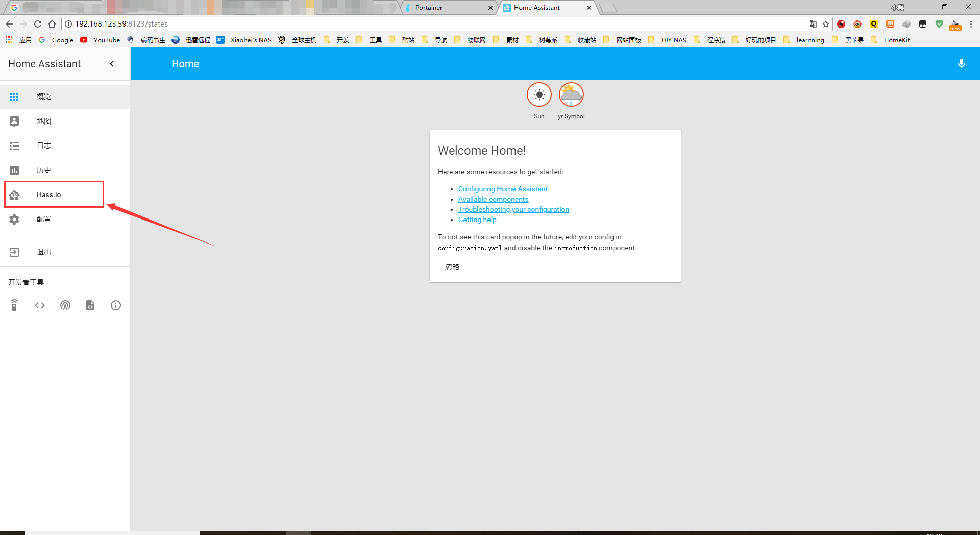Viewport: 980px width, 535px height.
Task: Open 配置 settings in the sidebar
Action: click(x=44, y=219)
